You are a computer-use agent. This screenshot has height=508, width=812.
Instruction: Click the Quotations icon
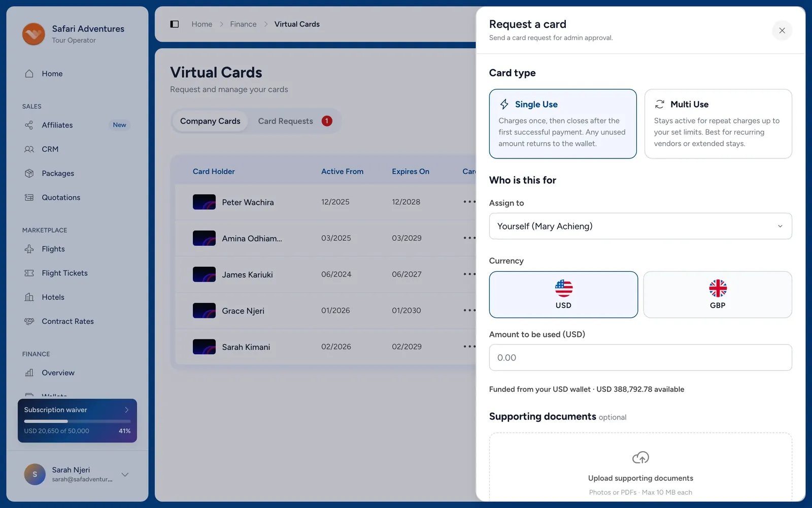pyautogui.click(x=29, y=198)
